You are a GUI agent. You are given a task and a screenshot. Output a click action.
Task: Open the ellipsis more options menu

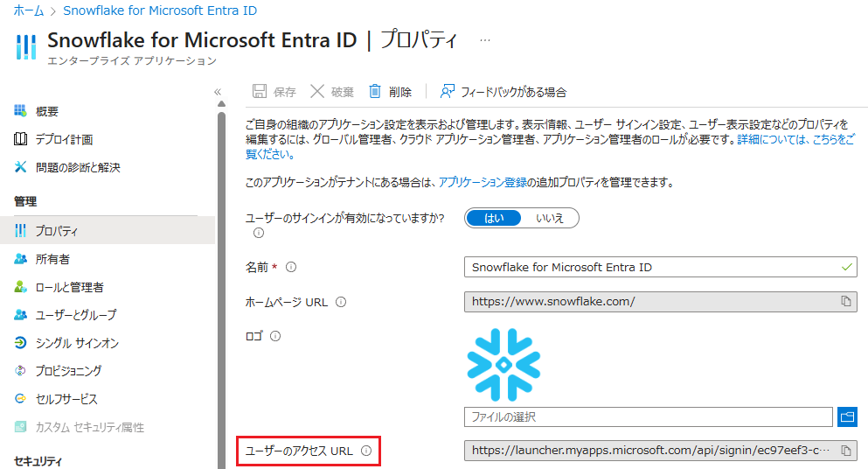click(x=485, y=40)
